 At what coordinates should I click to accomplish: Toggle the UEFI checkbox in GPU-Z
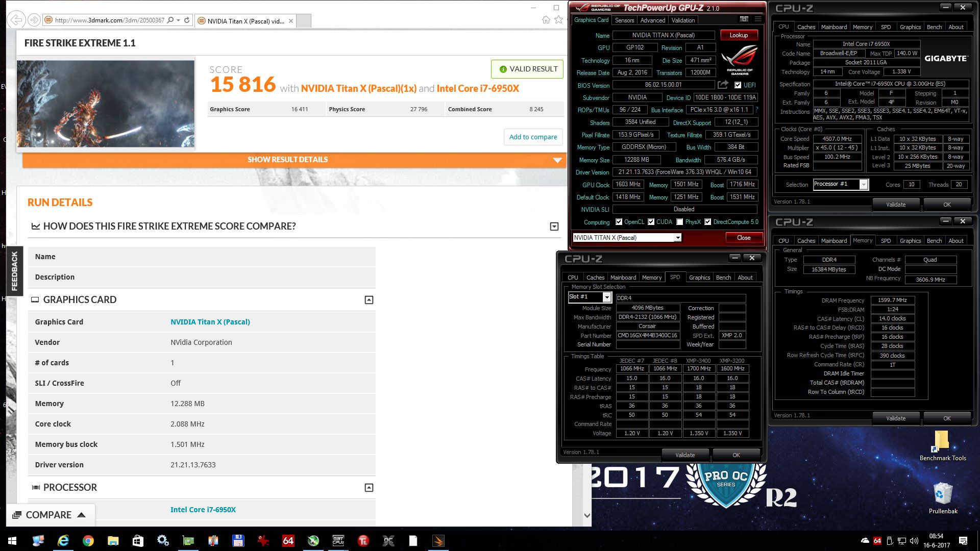[738, 85]
